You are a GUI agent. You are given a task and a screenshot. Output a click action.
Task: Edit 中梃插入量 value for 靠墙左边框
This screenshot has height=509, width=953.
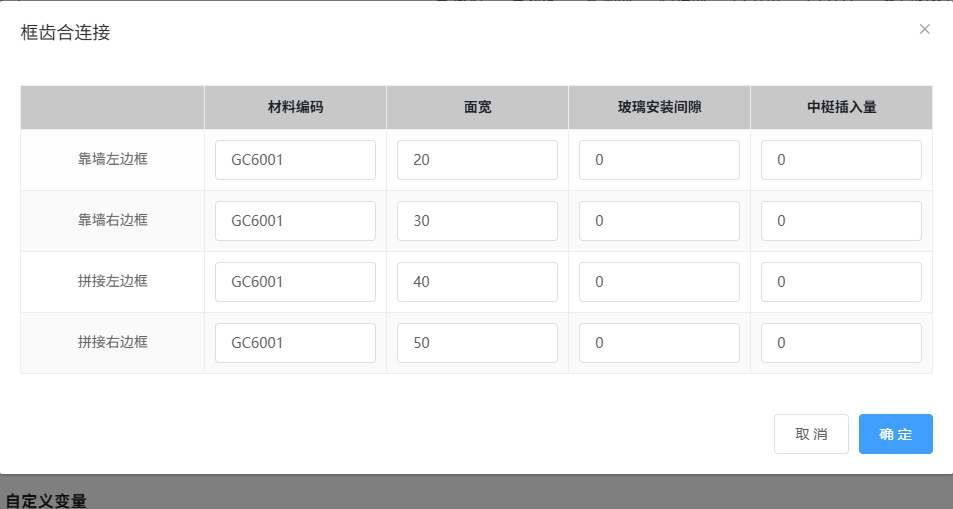point(841,160)
